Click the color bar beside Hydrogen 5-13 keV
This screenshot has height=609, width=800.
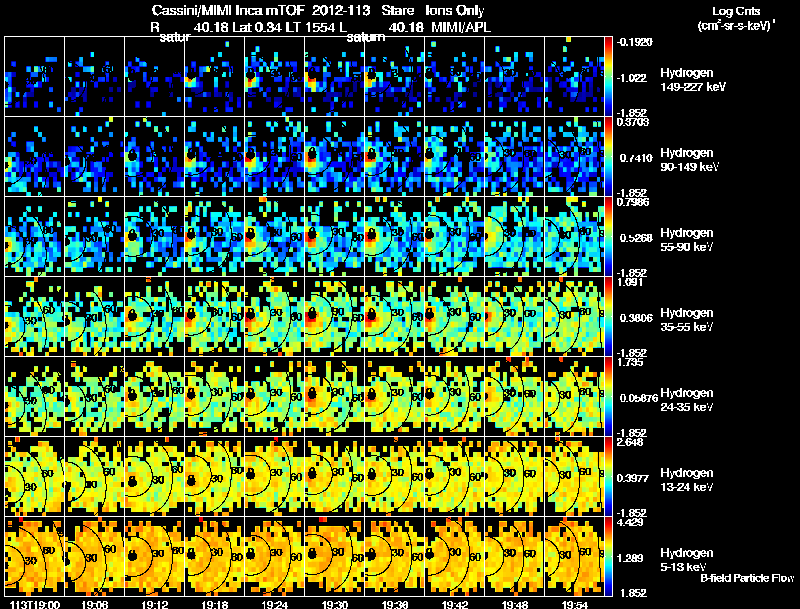(608, 557)
